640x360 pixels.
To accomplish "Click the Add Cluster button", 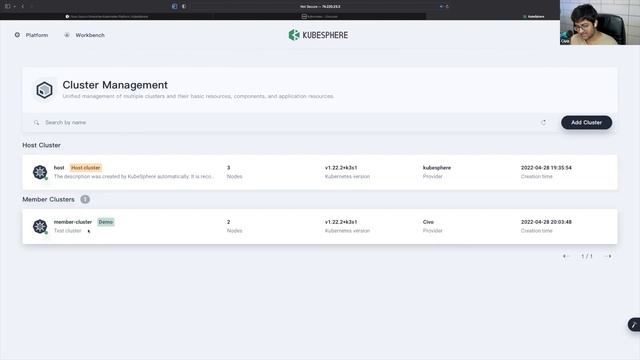I will [x=586, y=122].
